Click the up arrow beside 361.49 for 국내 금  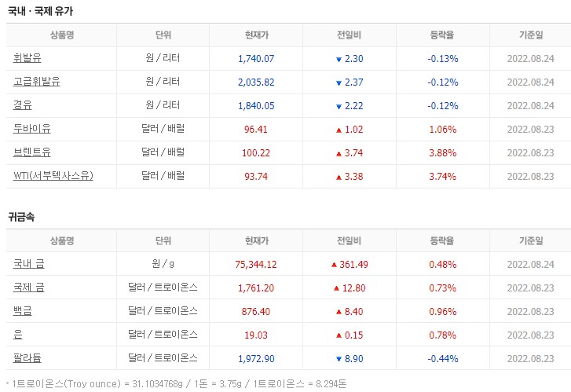click(x=334, y=265)
